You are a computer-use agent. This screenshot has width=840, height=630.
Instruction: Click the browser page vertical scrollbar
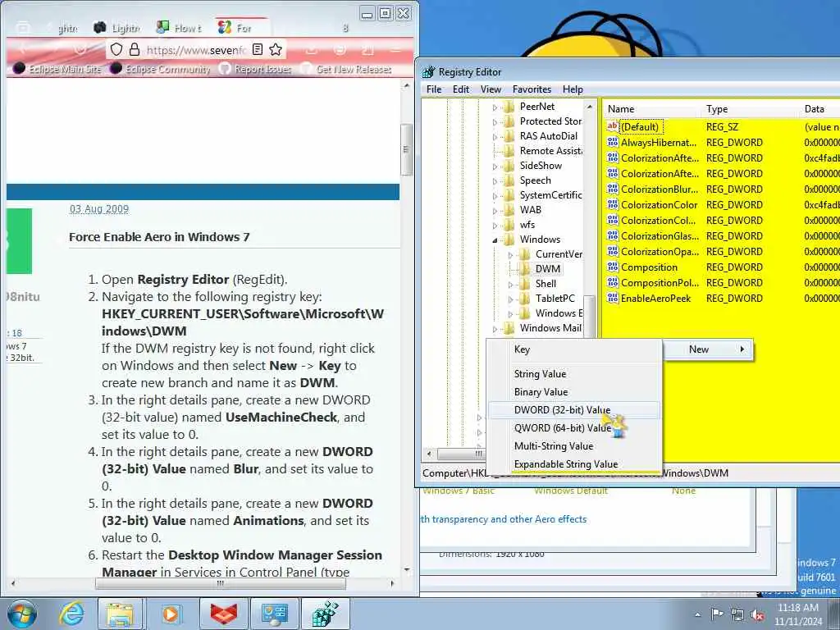(406, 149)
